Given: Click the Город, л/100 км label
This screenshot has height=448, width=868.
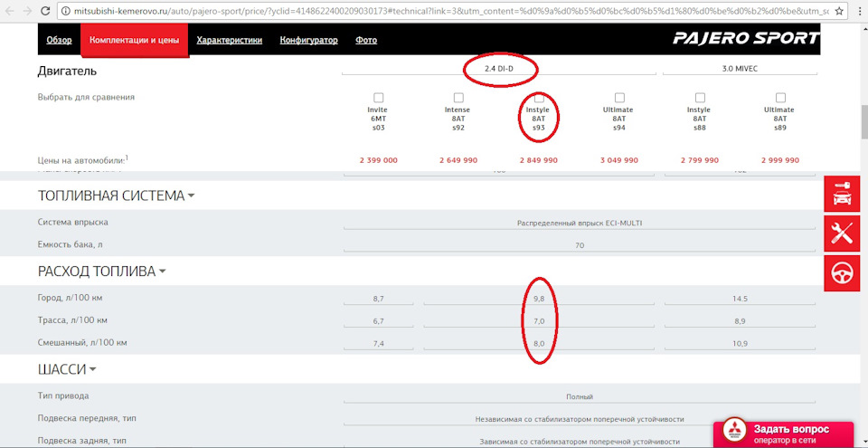Looking at the screenshot, I should [x=70, y=298].
